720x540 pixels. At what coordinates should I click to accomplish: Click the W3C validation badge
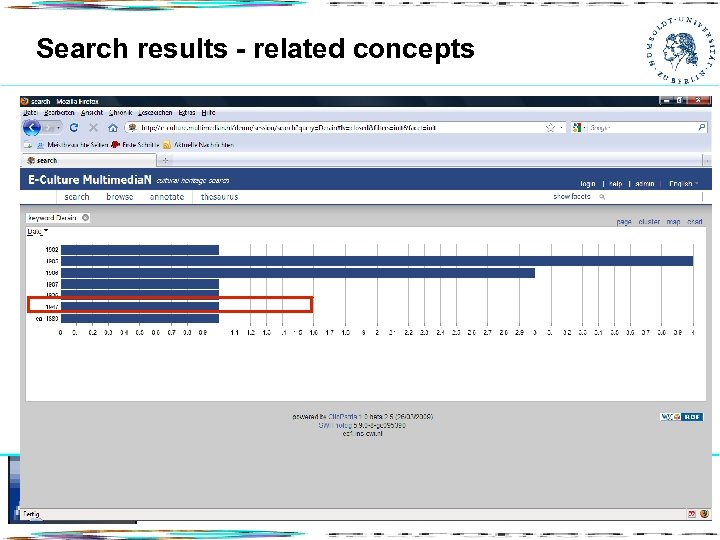[x=670, y=417]
